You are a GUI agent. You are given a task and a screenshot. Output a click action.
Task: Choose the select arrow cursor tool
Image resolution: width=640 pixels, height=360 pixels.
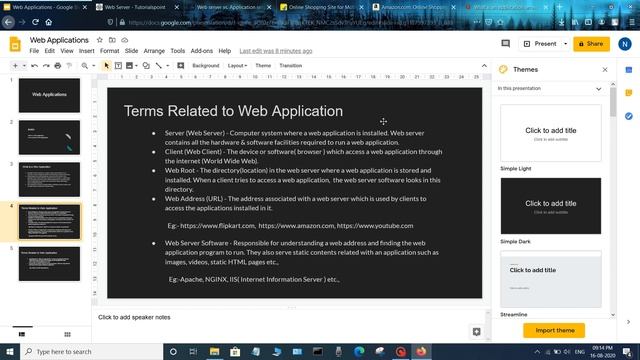point(106,66)
